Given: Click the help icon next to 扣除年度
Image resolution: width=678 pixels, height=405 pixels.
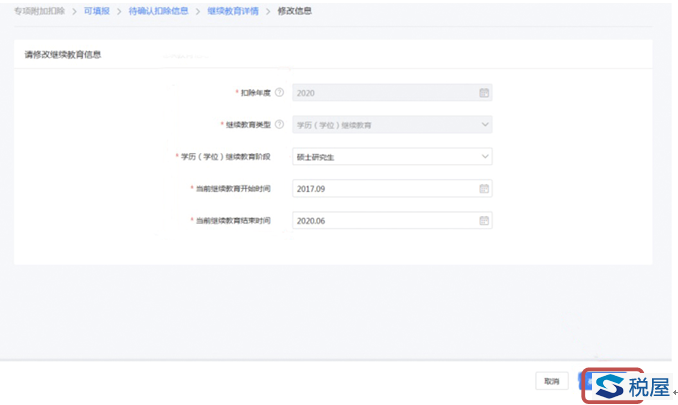Looking at the screenshot, I should click(279, 92).
